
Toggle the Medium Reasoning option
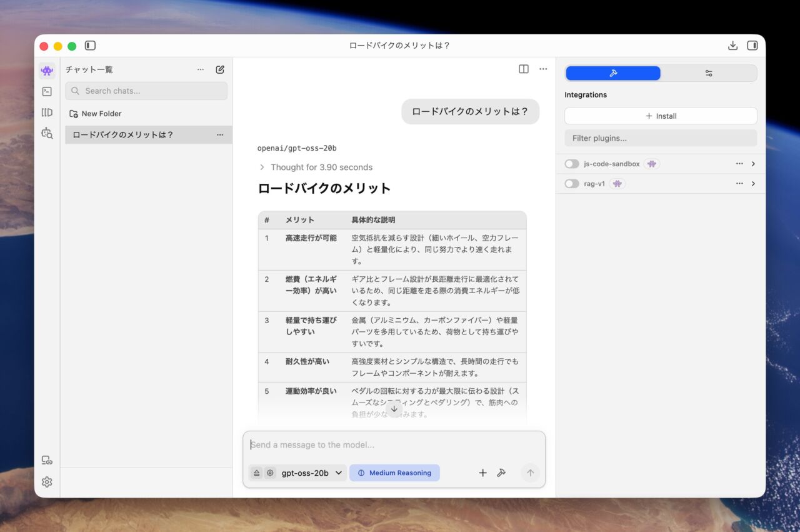click(394, 473)
